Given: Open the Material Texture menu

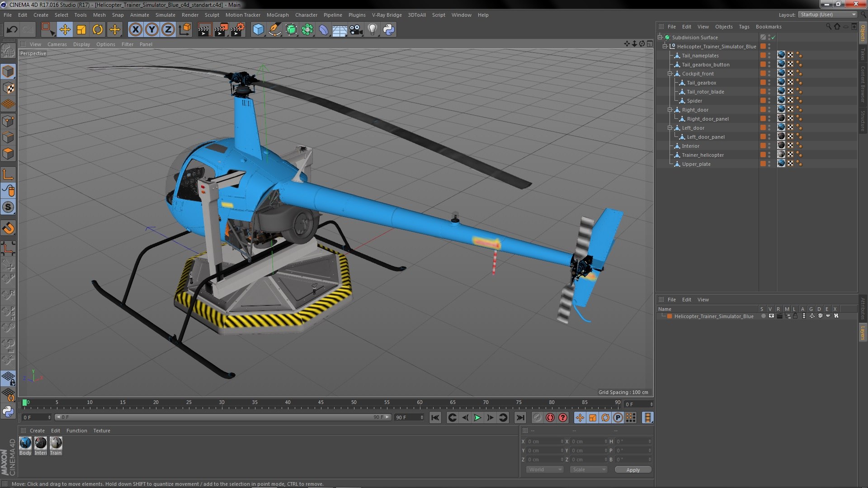Looking at the screenshot, I should pos(101,431).
